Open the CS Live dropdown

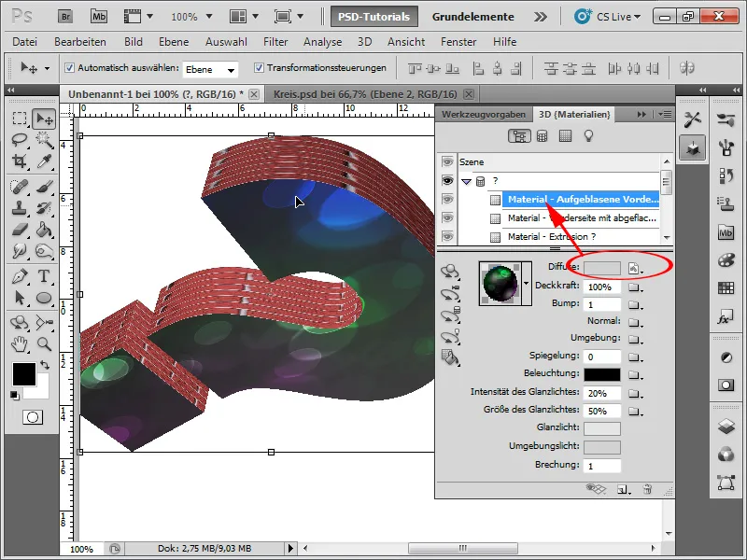(608, 17)
